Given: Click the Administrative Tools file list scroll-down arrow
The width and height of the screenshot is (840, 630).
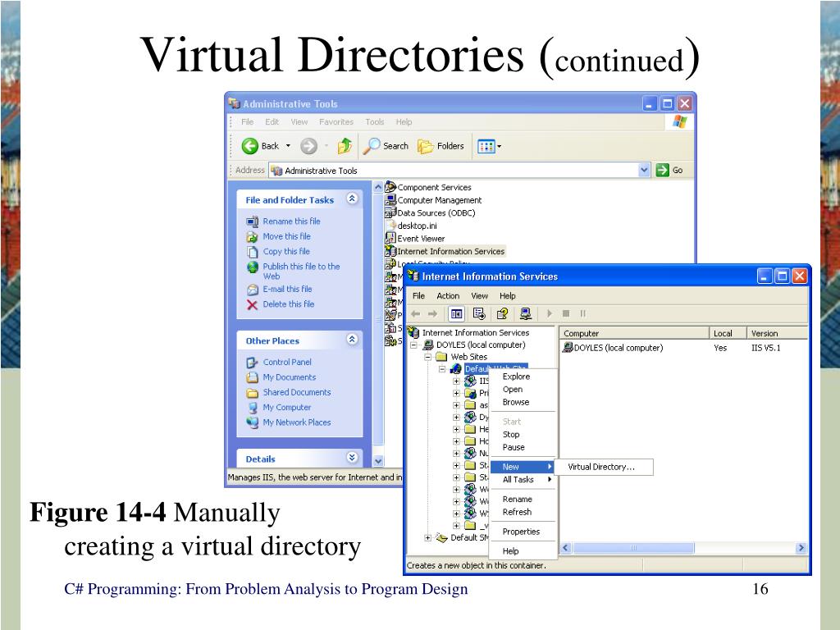Looking at the screenshot, I should (x=378, y=461).
